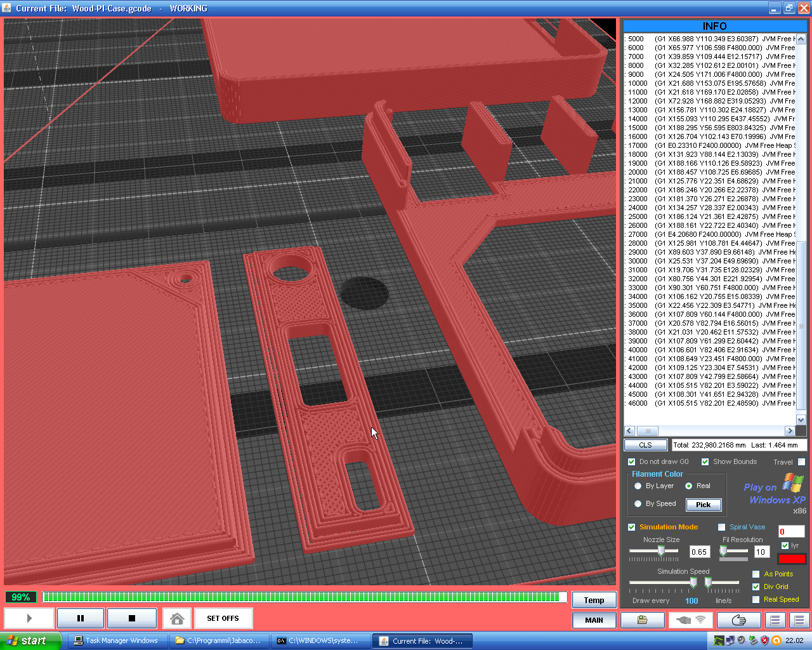Click the Java icon in the title bar
812x650 pixels.
7,8
